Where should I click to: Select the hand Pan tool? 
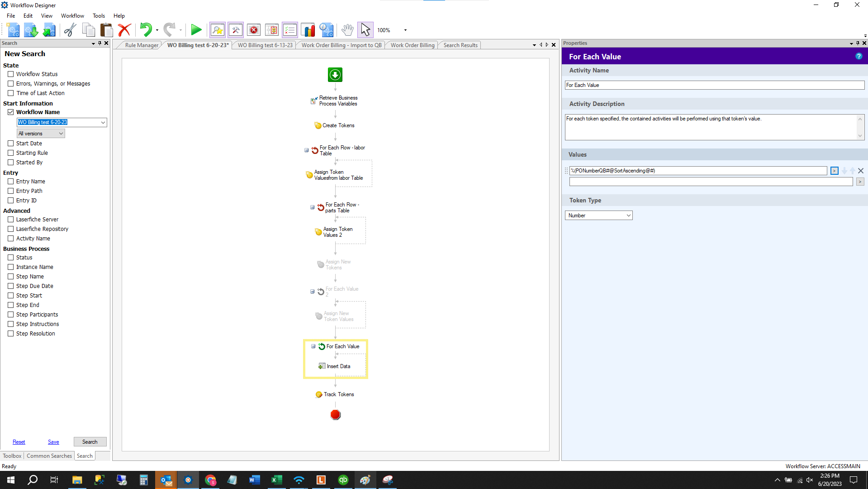347,30
